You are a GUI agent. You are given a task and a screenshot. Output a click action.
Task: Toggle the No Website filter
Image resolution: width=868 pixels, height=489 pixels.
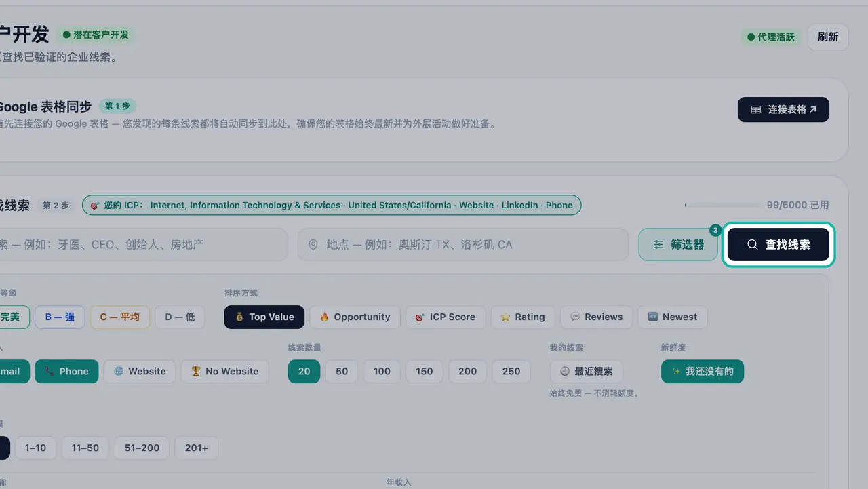[224, 371]
